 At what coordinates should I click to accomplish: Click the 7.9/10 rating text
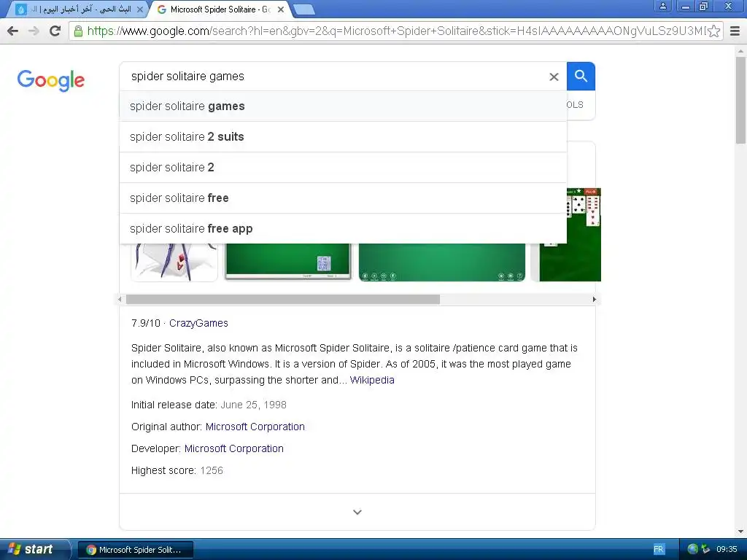click(146, 323)
